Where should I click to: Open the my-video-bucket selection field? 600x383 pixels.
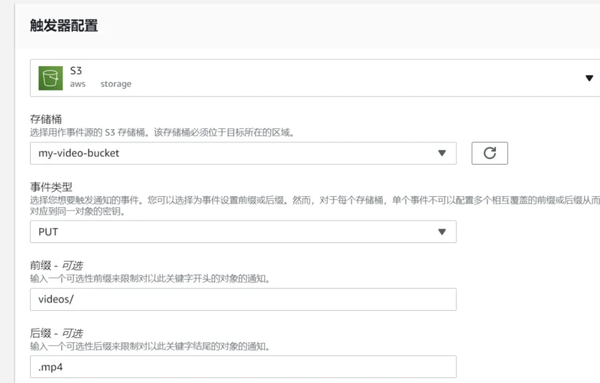click(243, 153)
